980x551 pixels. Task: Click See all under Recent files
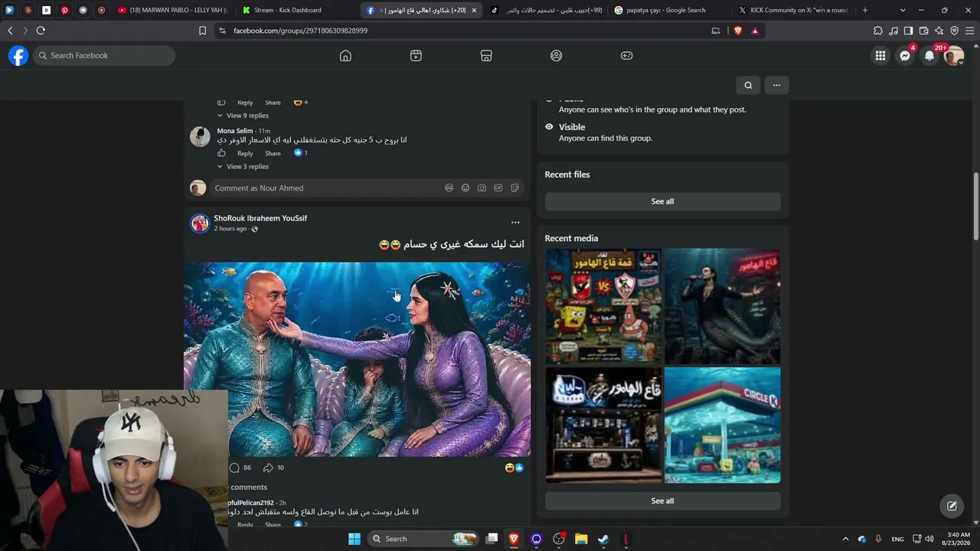point(662,201)
